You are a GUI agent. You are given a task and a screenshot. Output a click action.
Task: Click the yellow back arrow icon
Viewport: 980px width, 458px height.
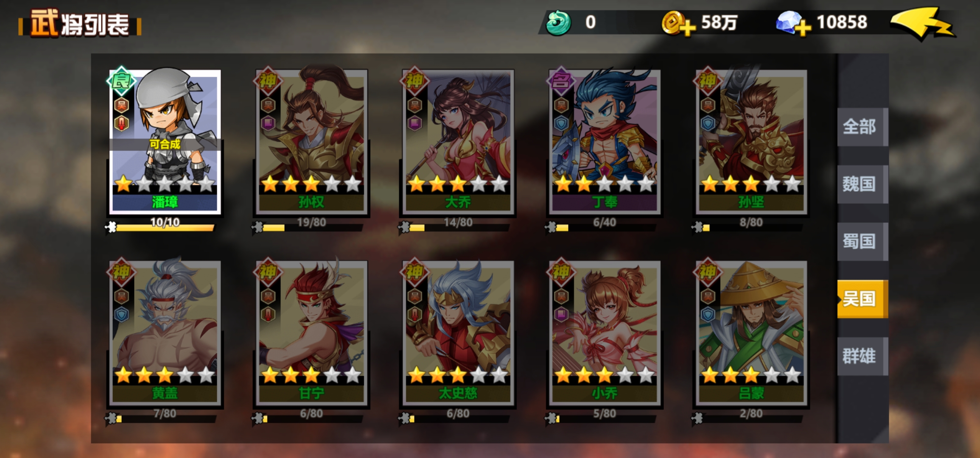(x=923, y=24)
